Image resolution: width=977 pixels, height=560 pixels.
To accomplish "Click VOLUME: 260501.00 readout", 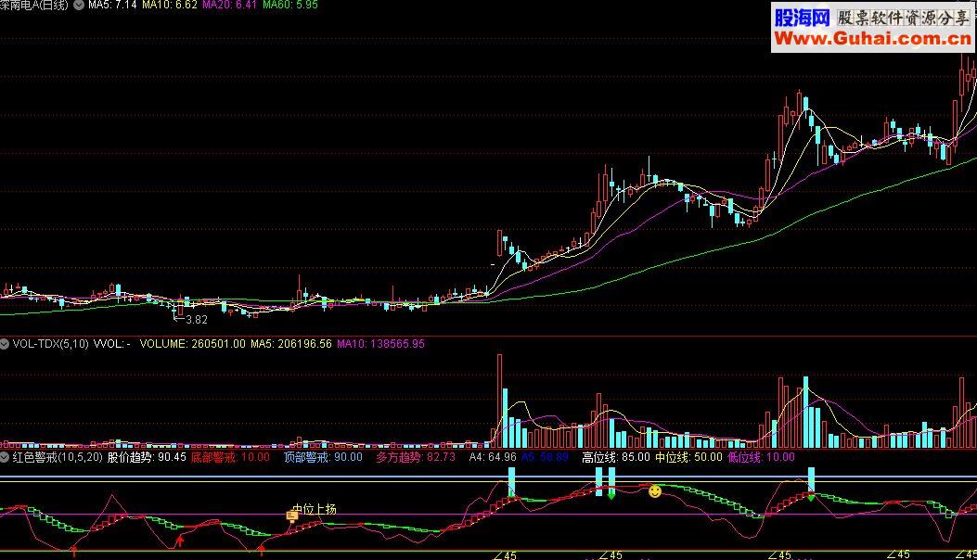I will pyautogui.click(x=193, y=344).
